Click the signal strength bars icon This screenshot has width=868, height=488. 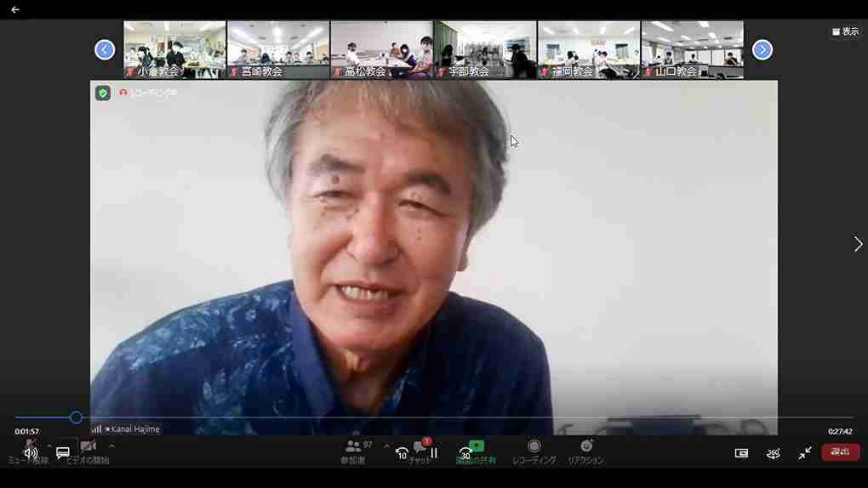coord(96,428)
